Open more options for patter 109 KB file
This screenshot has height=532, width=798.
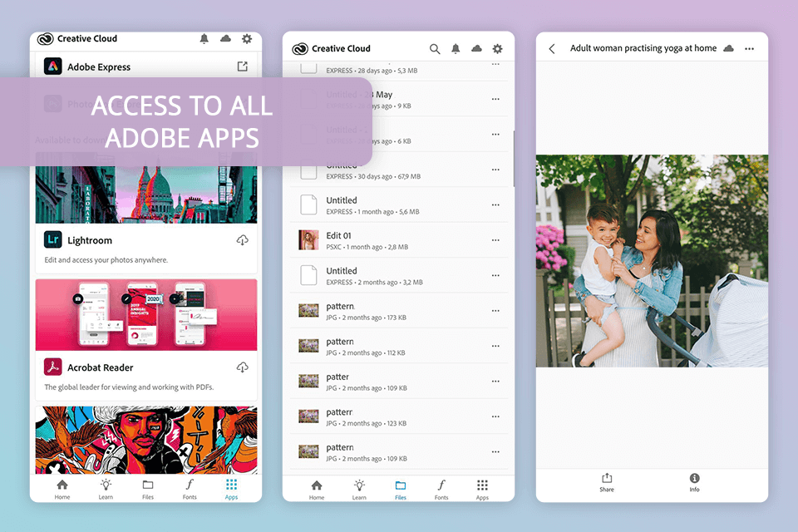tap(495, 381)
